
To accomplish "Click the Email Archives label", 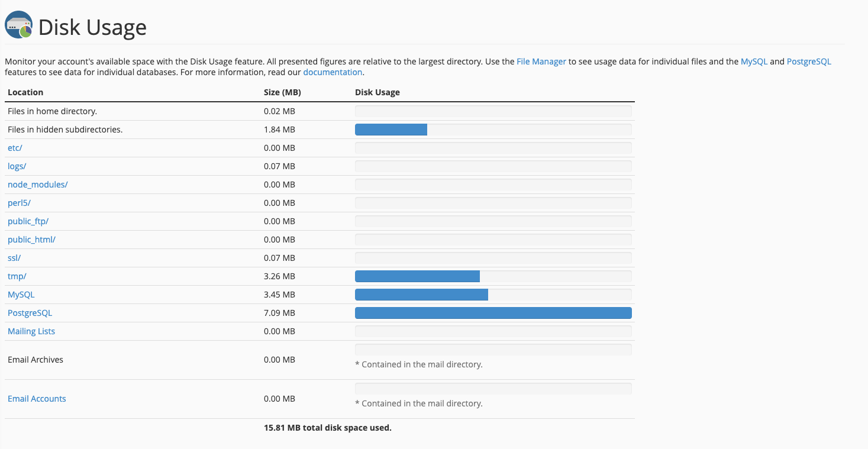I will (36, 360).
